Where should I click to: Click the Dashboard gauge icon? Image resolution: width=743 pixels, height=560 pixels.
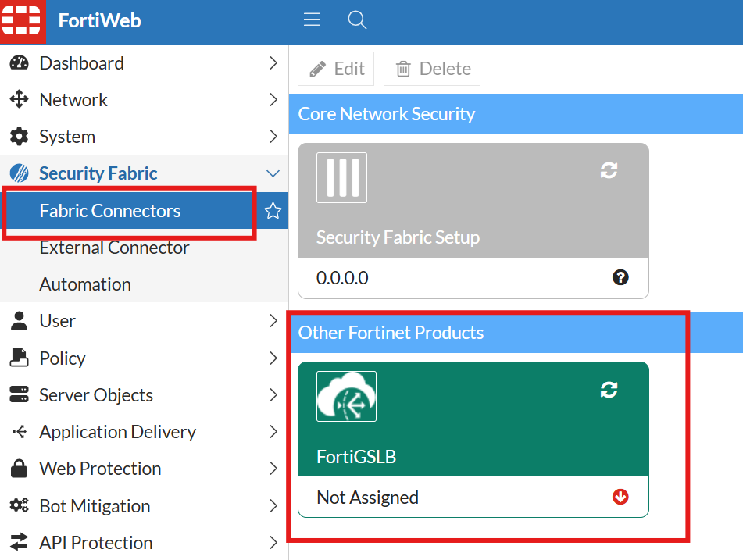(19, 63)
